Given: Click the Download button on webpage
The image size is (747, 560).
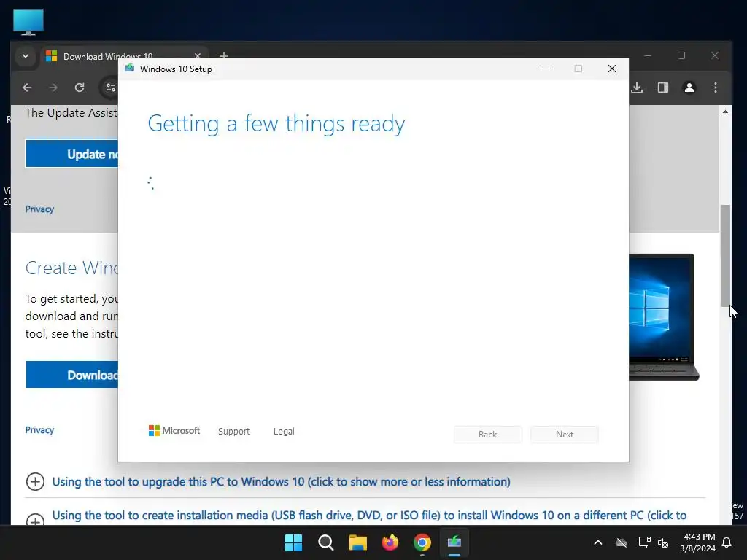Looking at the screenshot, I should [72, 375].
